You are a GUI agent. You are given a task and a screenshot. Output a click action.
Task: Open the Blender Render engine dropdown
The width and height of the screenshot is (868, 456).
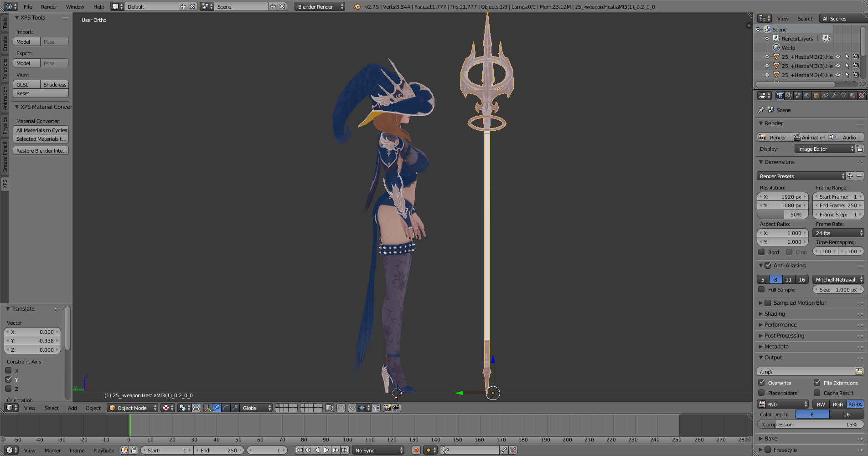(x=320, y=6)
